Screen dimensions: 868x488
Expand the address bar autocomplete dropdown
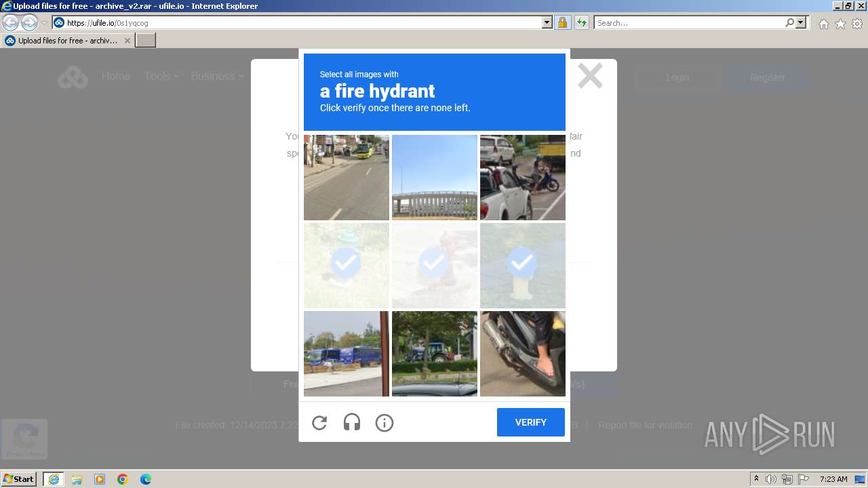pos(547,23)
